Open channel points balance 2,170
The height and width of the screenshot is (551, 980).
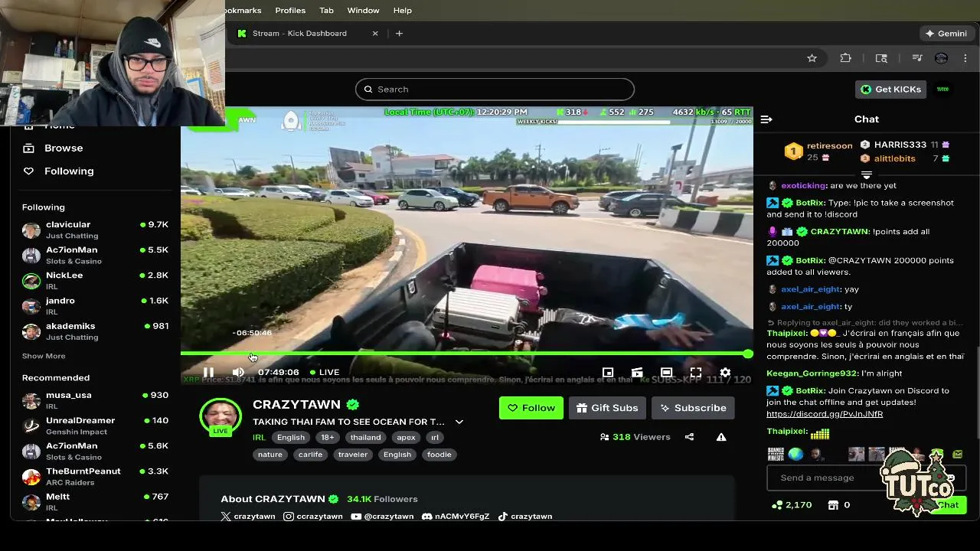(x=792, y=505)
